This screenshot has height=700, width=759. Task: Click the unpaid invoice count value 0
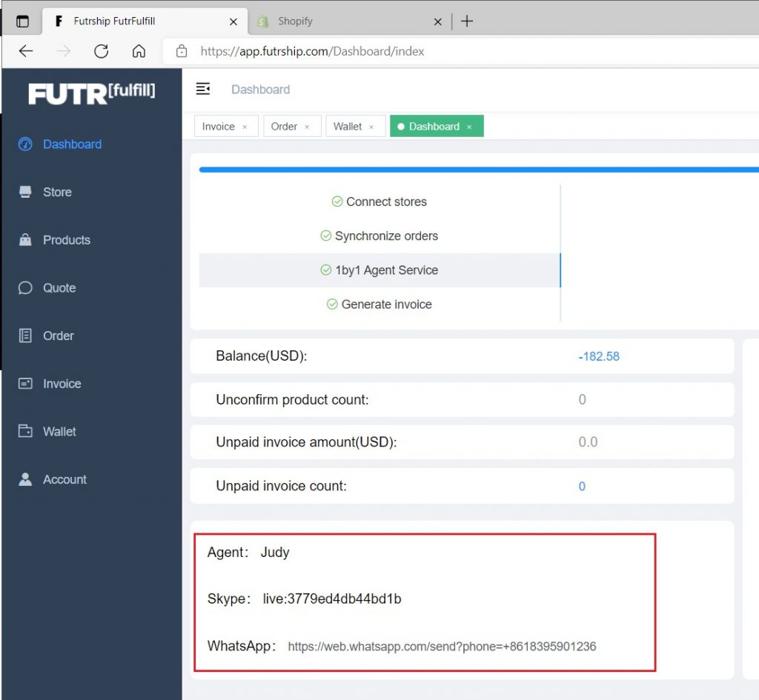pyautogui.click(x=582, y=486)
